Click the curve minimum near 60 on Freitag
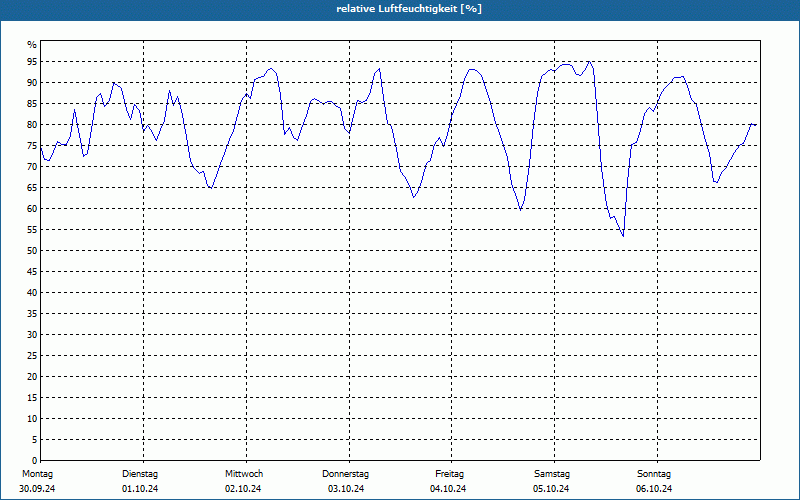This screenshot has width=800, height=500. click(x=520, y=209)
